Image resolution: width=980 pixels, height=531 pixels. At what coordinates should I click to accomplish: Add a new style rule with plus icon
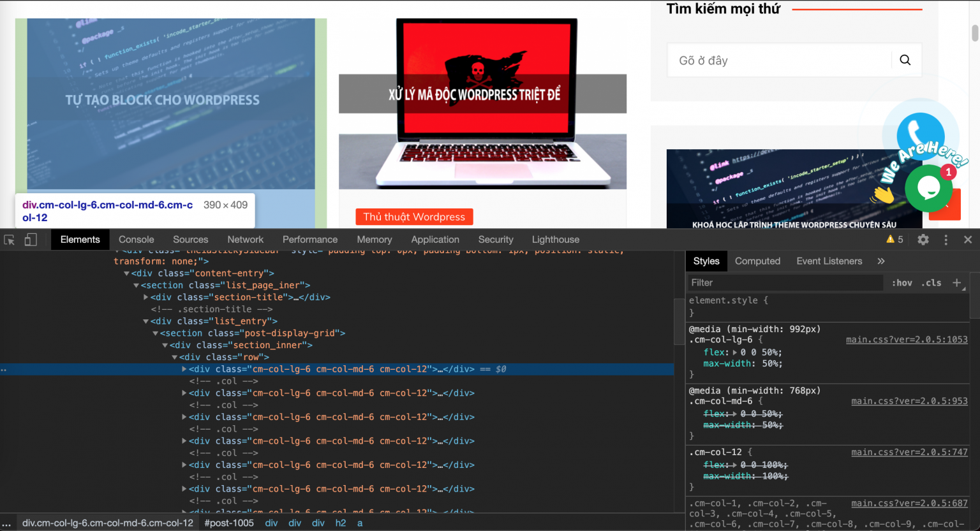(x=956, y=283)
